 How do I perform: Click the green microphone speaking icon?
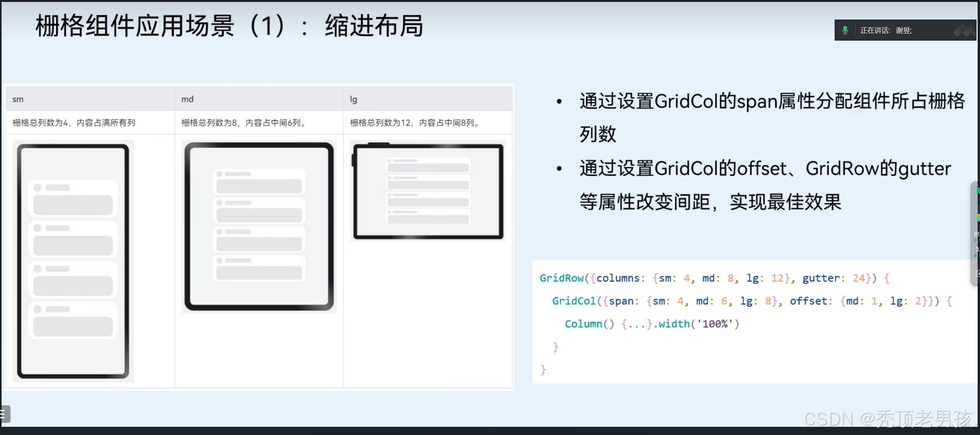point(845,30)
